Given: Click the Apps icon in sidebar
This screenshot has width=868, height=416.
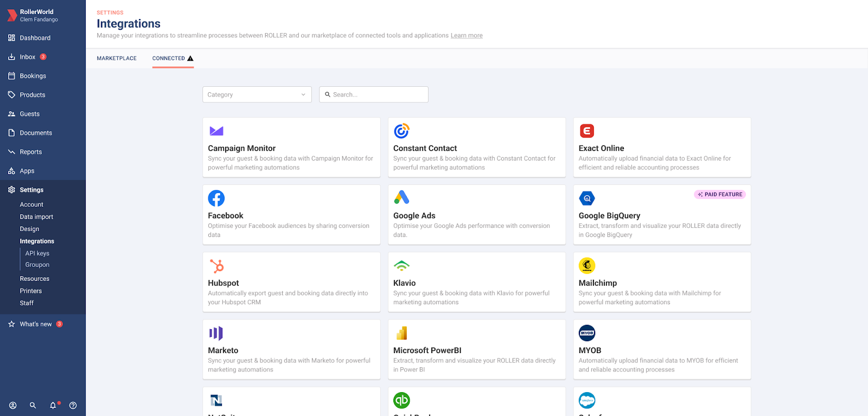Looking at the screenshot, I should tap(11, 171).
